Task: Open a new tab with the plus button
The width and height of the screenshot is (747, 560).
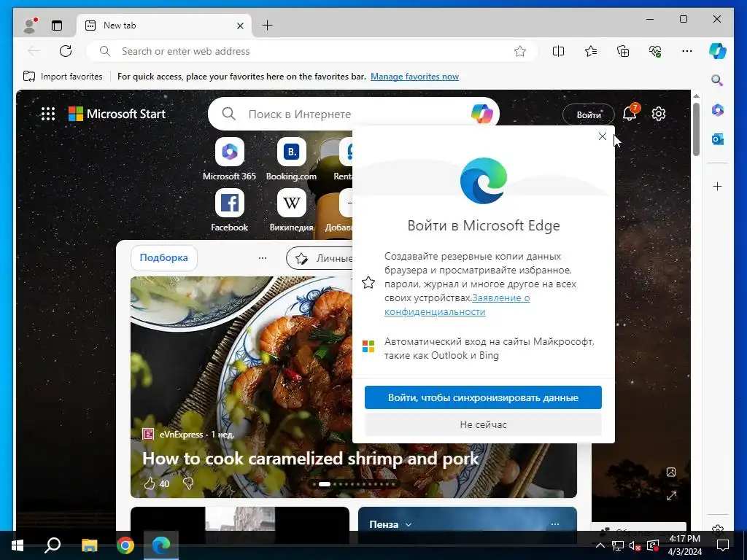Action: point(267,26)
